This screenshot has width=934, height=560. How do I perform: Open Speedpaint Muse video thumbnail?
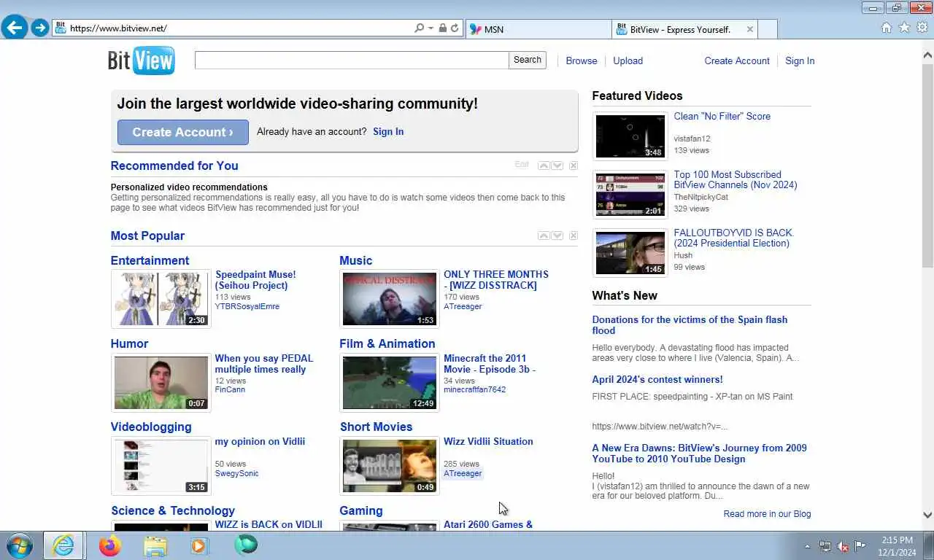point(161,299)
